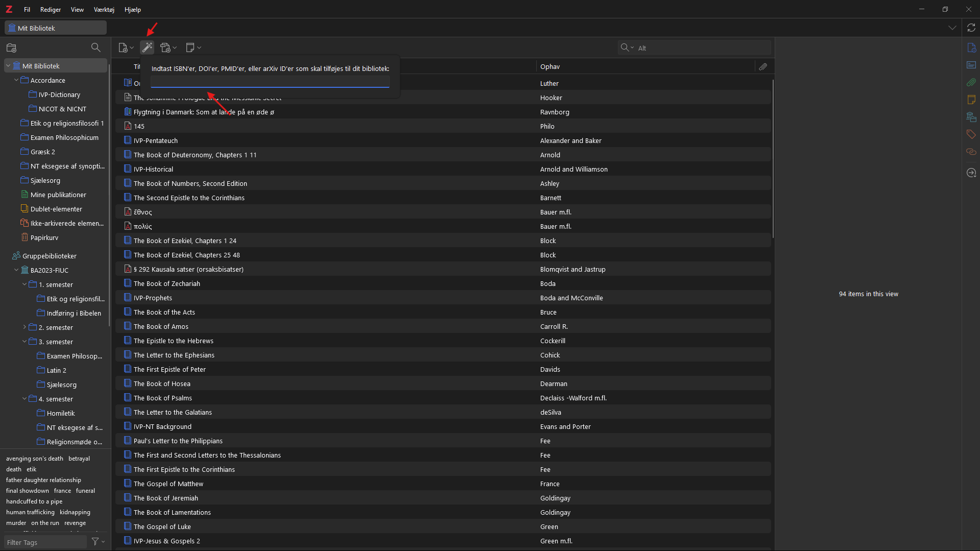The height and width of the screenshot is (551, 980).
Task: Collapse the Mit Bibliotek tree
Action: [8, 65]
